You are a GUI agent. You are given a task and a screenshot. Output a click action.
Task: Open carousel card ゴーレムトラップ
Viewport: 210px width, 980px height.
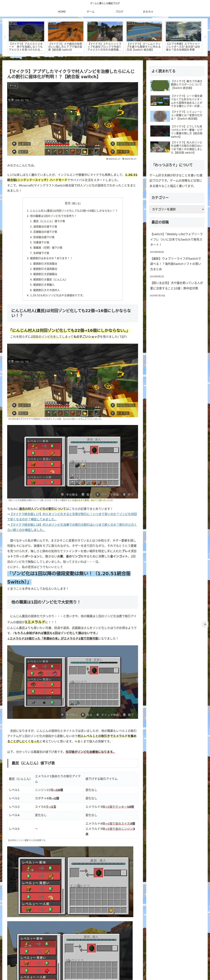click(x=144, y=37)
